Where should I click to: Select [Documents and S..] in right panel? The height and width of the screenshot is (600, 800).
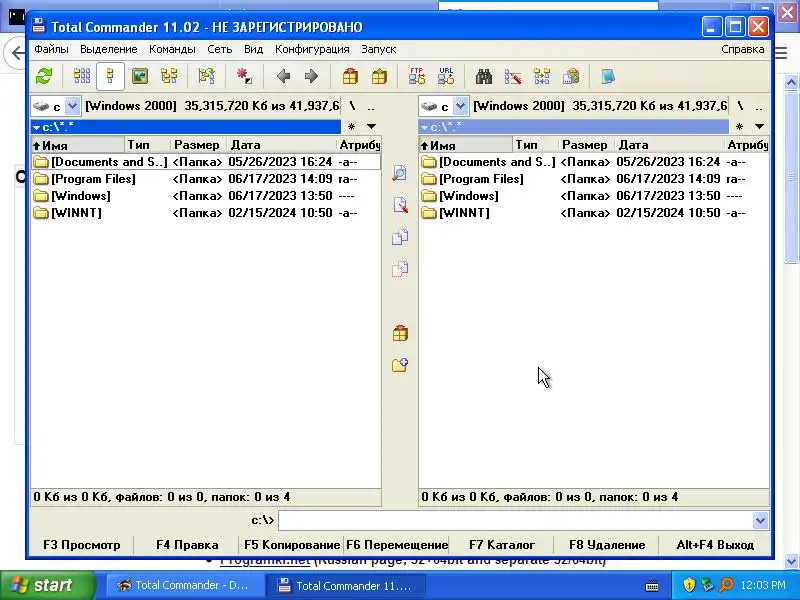coord(593,162)
